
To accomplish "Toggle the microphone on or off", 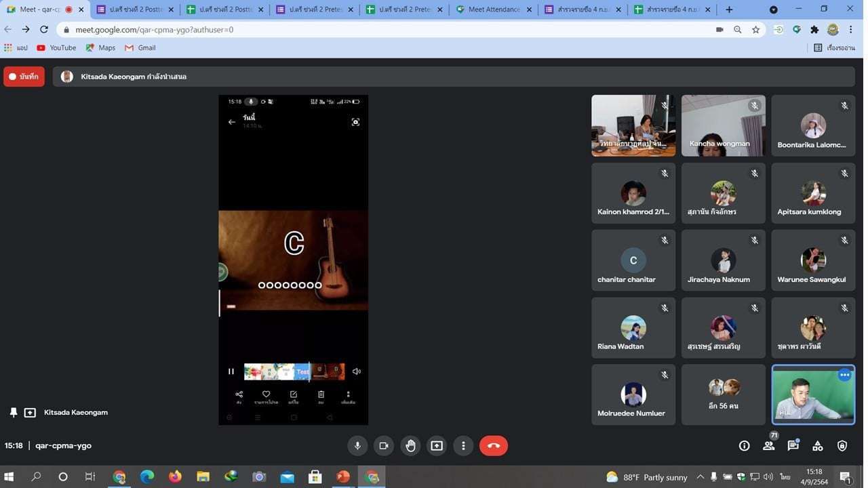I will (x=357, y=445).
